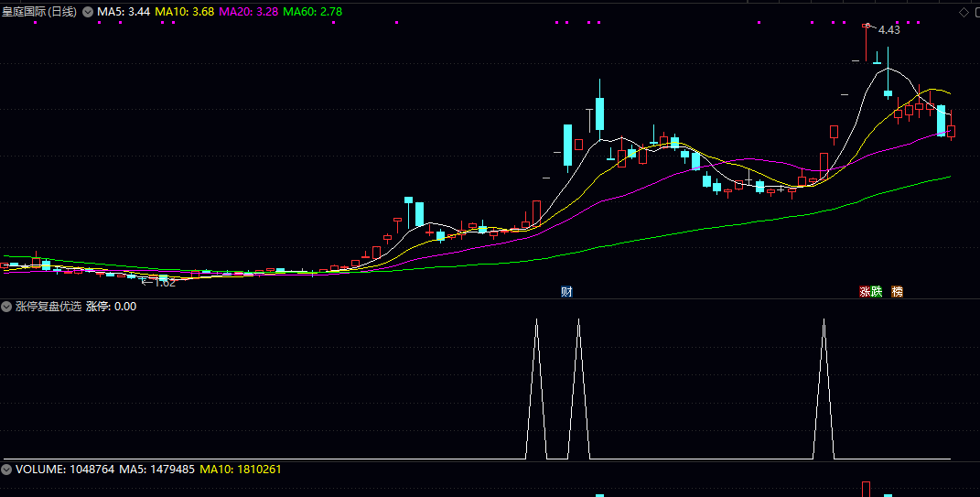980x497 pixels.
Task: Click the green 跌 marker icon
Action: tap(877, 292)
